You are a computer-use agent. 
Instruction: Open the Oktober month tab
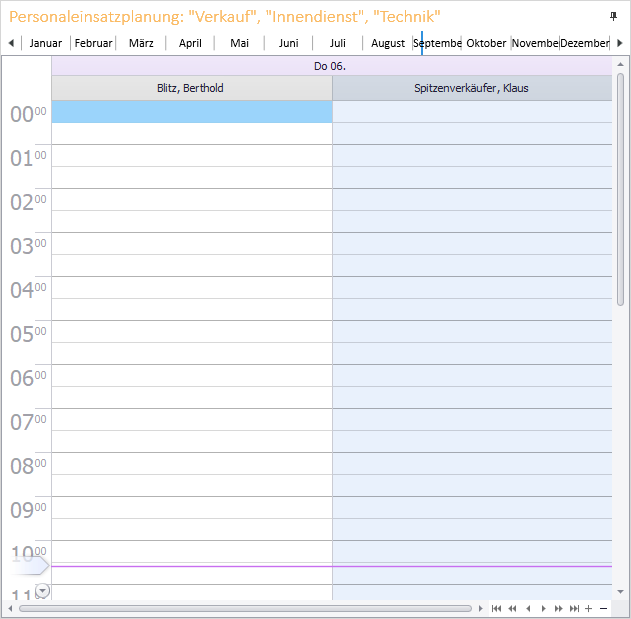tap(486, 43)
